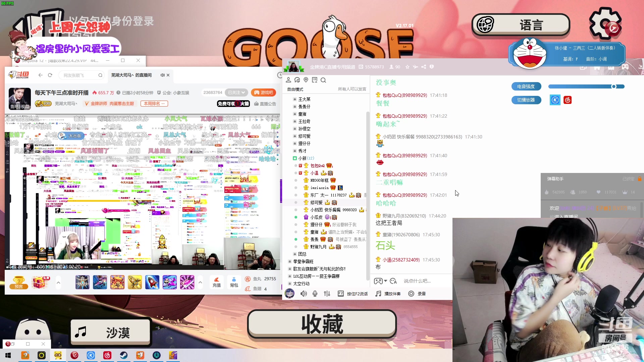The image size is (644, 362).
Task: Close the 芜湖大司马的直播间 tab
Action: (168, 75)
